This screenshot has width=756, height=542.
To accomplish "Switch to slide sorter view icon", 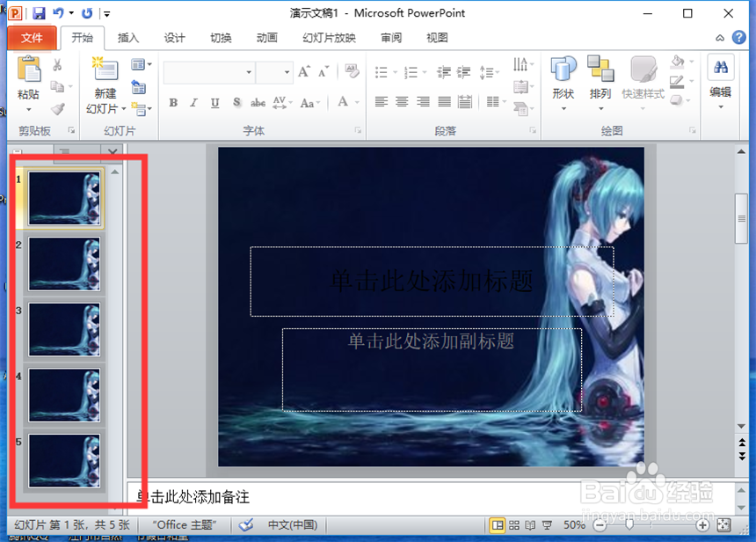I will coord(514,525).
